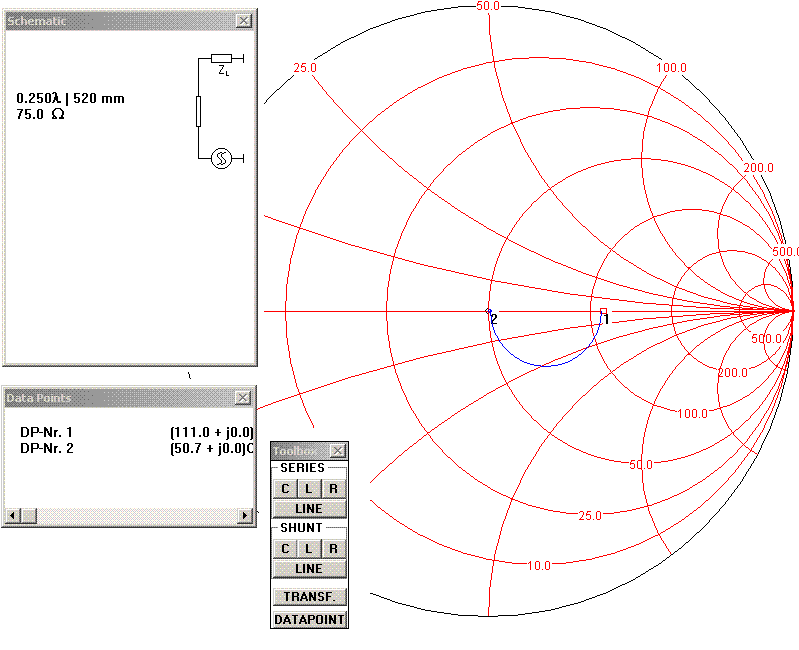Add a series capacitor from Toolbox
Image resolution: width=799 pixels, height=650 pixels.
(285, 489)
